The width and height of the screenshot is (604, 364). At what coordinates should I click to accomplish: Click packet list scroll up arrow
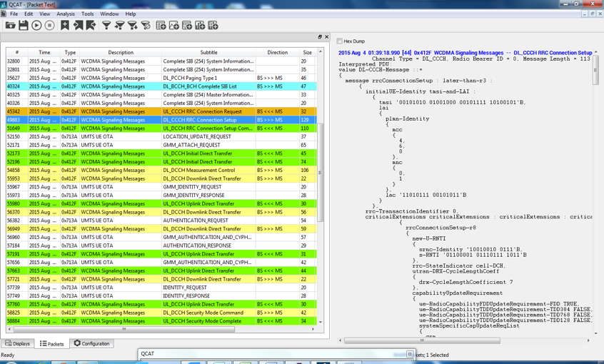click(320, 51)
